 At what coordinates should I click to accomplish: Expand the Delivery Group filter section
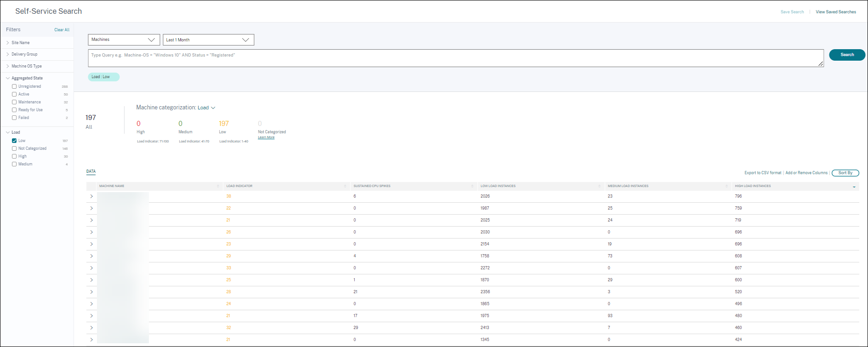click(24, 54)
